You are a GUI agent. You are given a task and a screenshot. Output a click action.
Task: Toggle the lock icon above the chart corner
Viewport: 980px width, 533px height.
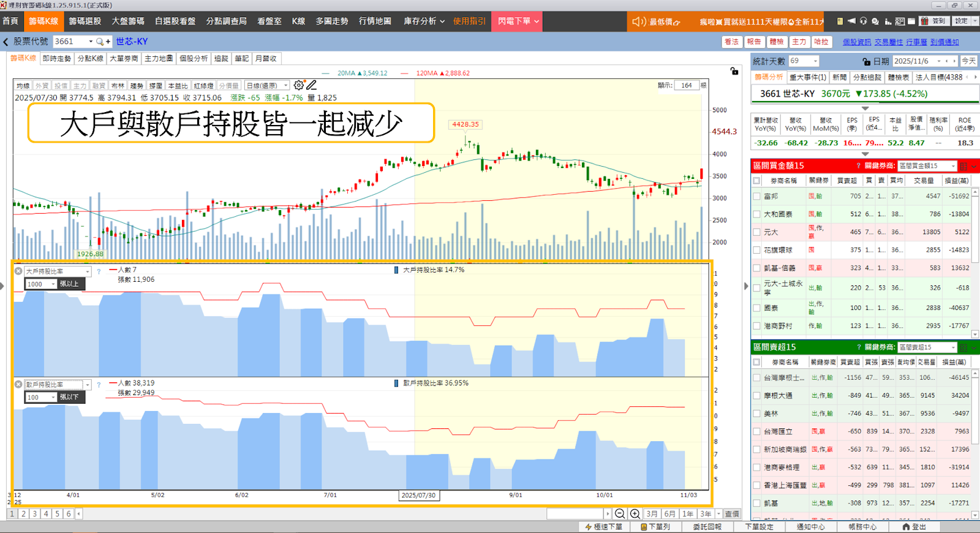tap(734, 71)
